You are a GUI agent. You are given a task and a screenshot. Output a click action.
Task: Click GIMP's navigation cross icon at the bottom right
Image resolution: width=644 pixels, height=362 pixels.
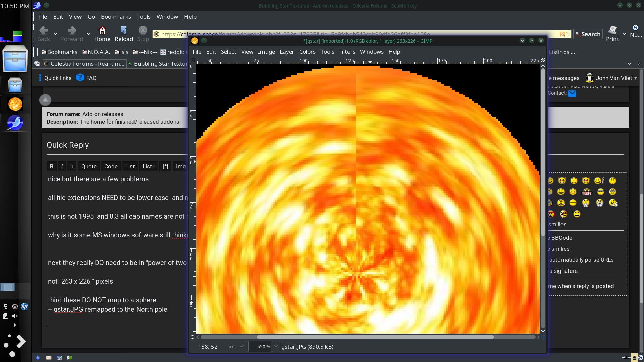[x=543, y=337]
